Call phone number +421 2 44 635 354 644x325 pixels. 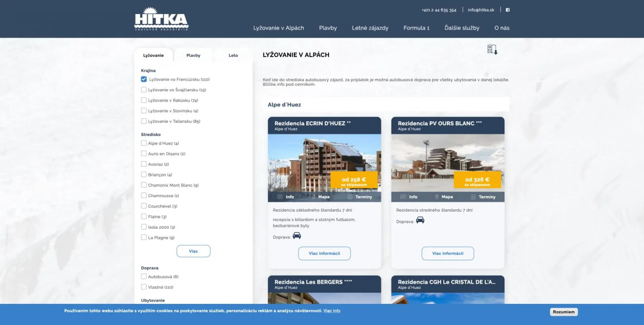[x=439, y=10]
